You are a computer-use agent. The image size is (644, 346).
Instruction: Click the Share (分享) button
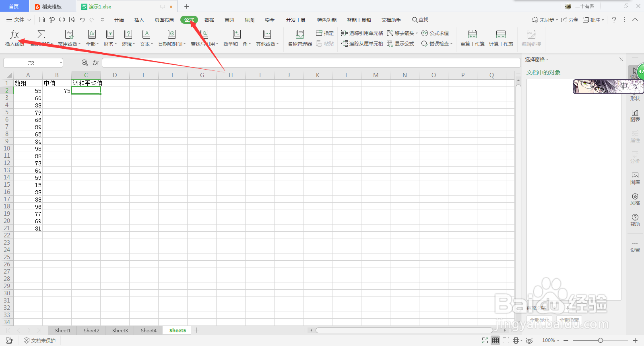pyautogui.click(x=570, y=20)
